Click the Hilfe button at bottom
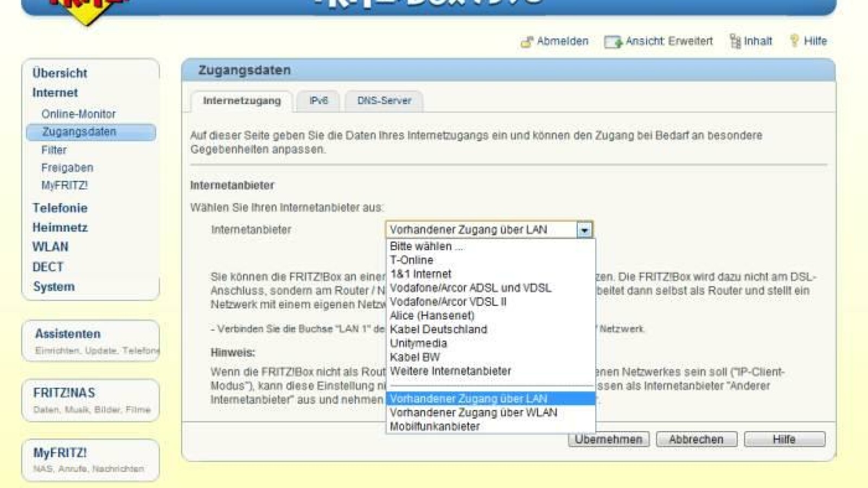868x488 pixels. (784, 439)
